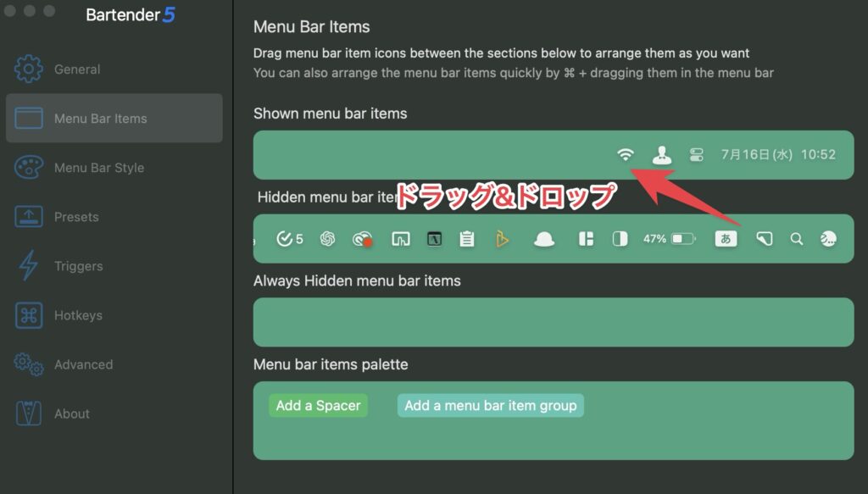Viewport: 868px width, 494px height.
Task: Click the checkmark task counter icon showing 5
Action: click(290, 239)
